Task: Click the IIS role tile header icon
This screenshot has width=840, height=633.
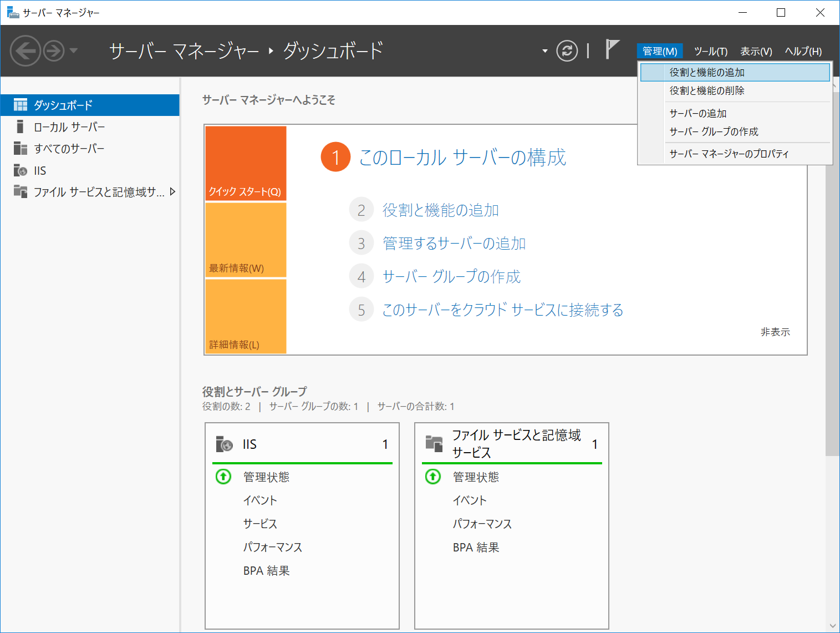Action: tap(224, 444)
